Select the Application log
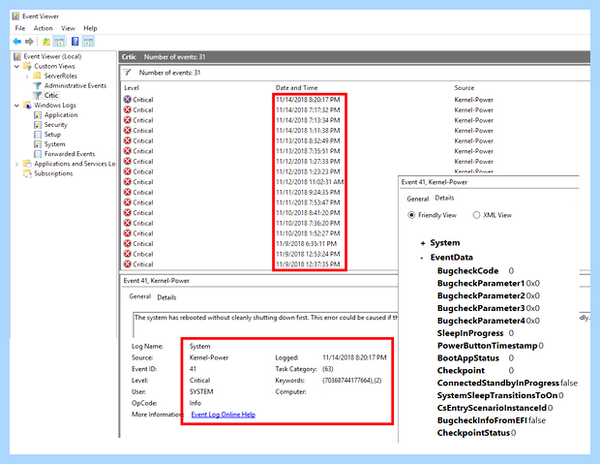 click(x=61, y=115)
